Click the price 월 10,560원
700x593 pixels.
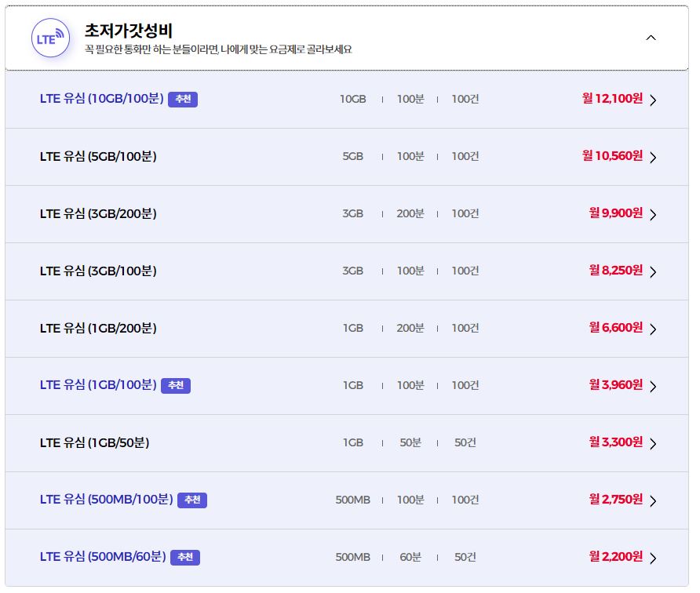(x=612, y=156)
